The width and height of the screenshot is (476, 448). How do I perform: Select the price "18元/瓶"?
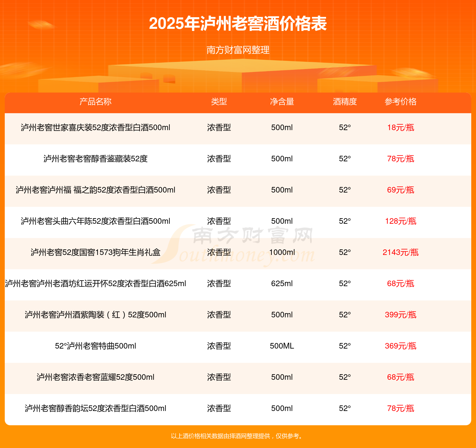[401, 127]
